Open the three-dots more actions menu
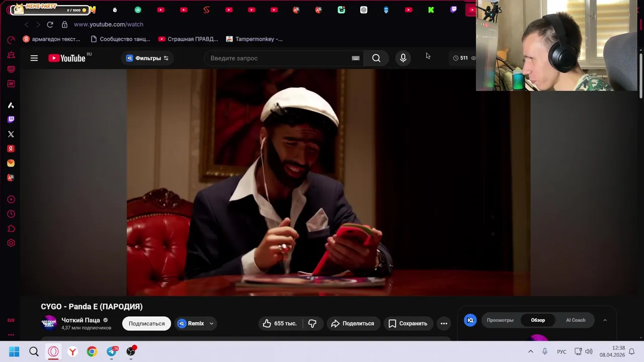The height and width of the screenshot is (362, 644). pos(444,323)
